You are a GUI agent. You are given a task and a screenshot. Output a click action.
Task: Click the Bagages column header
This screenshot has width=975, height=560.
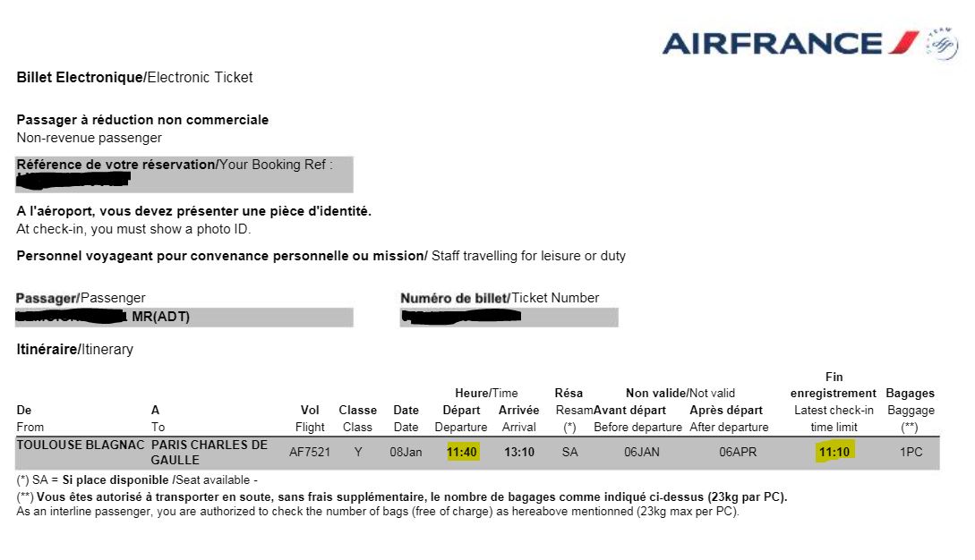[910, 393]
